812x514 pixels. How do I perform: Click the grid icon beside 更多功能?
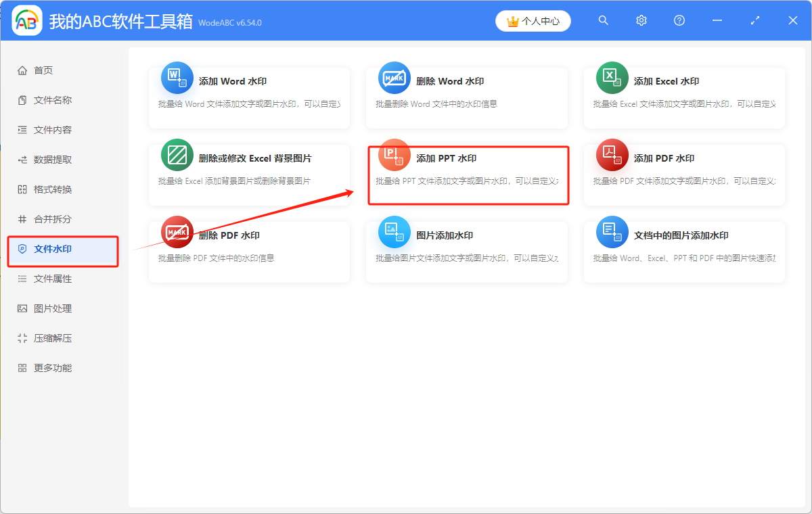point(22,368)
